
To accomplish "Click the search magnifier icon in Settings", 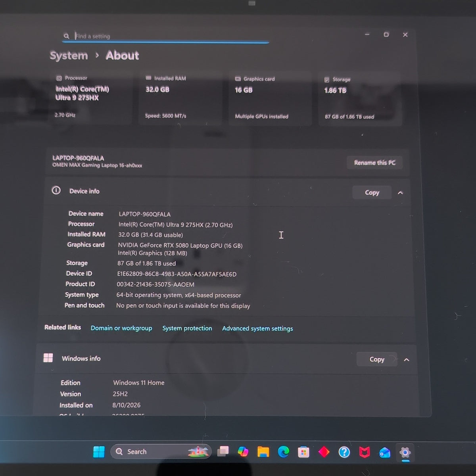I will tap(66, 36).
